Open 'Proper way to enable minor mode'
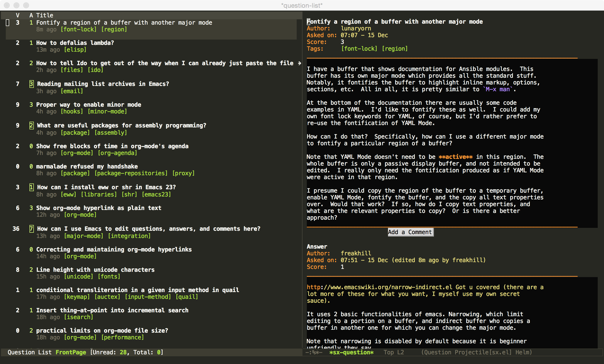604x364 pixels. [x=89, y=105]
